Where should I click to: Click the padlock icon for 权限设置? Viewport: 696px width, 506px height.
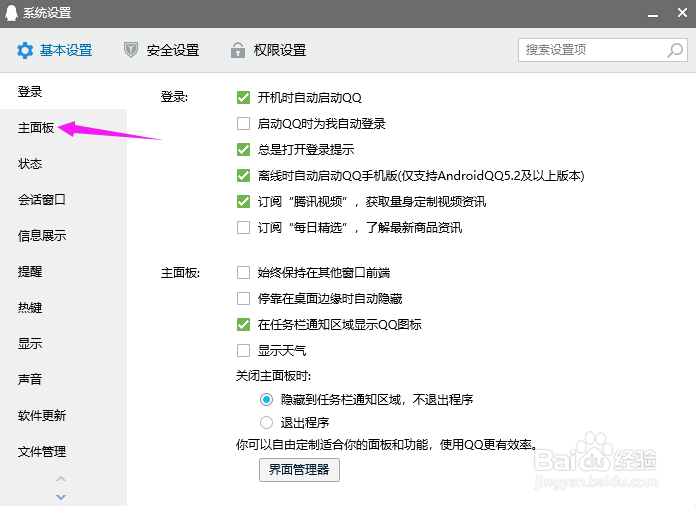pos(238,50)
